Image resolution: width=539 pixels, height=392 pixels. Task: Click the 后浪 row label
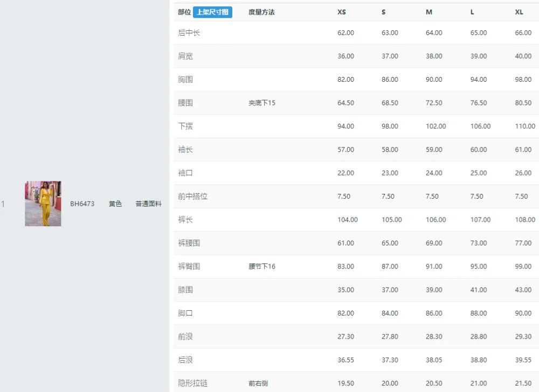point(185,360)
